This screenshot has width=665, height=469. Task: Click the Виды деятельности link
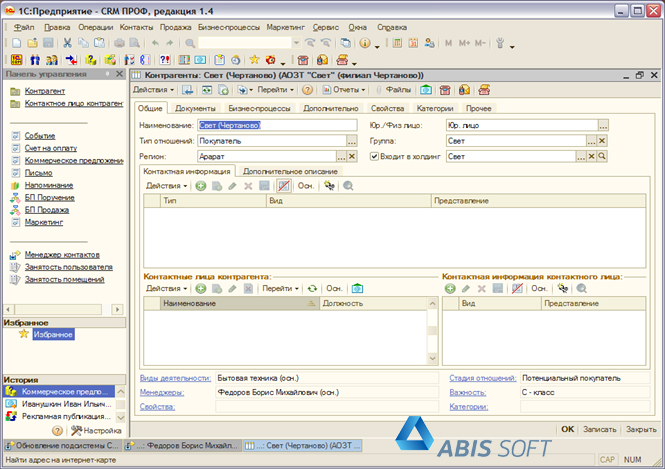coord(175,378)
